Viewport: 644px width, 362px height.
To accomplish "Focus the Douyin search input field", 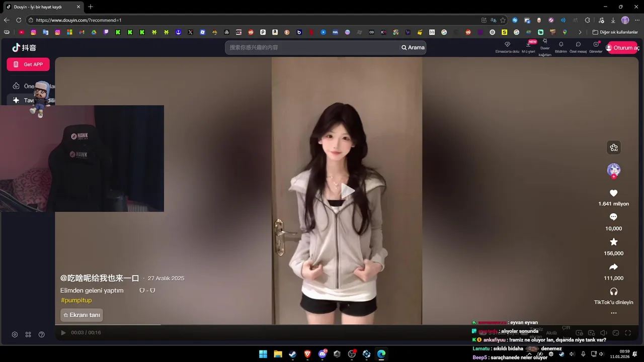I will [312, 47].
